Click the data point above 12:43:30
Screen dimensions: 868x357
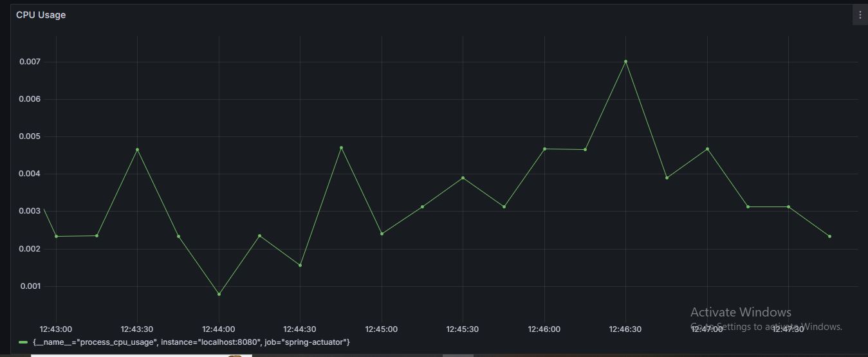tap(137, 149)
